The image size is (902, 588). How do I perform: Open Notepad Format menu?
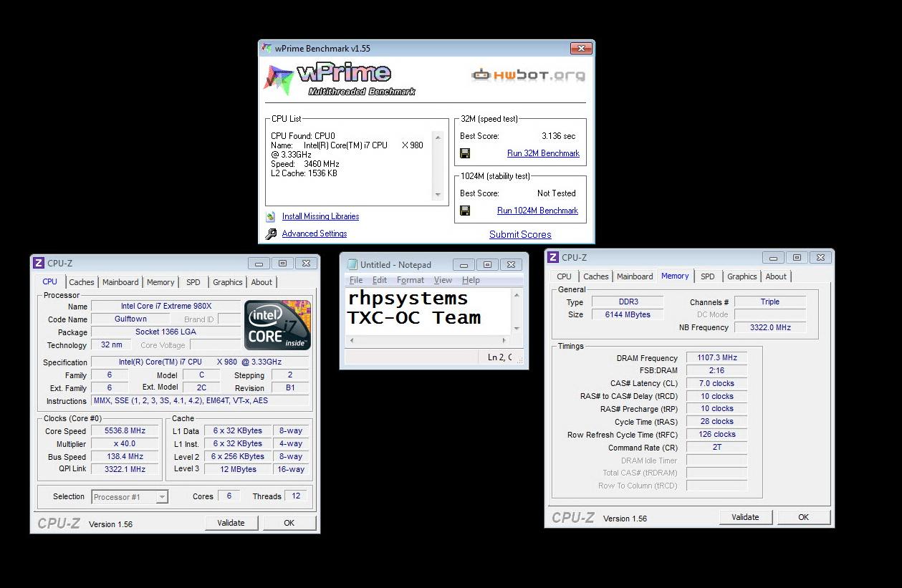click(x=411, y=280)
